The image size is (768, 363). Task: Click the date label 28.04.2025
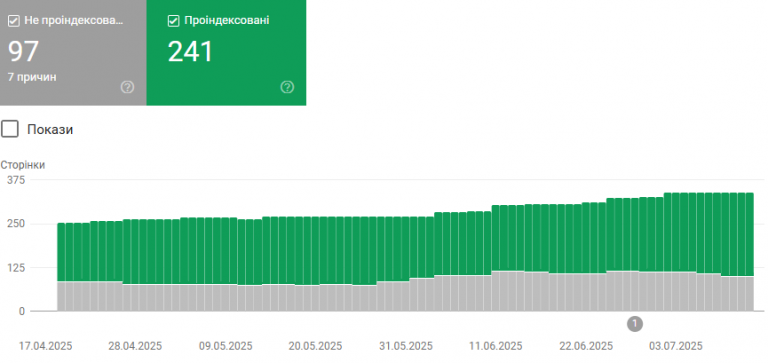(135, 346)
